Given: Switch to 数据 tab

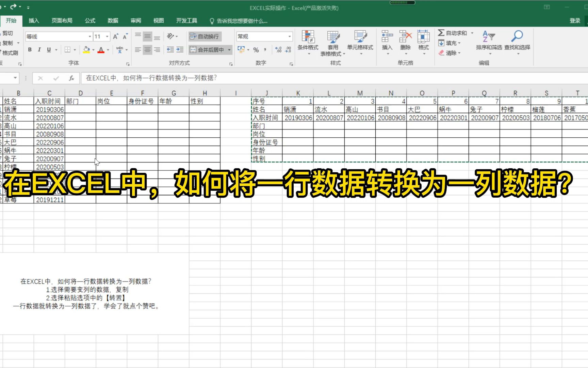Looking at the screenshot, I should click(x=113, y=20).
